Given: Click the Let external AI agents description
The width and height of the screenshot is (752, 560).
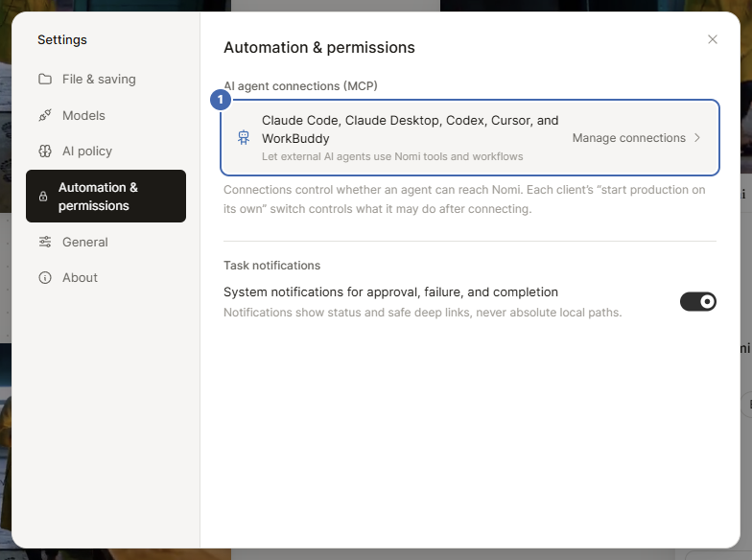Looking at the screenshot, I should click(x=392, y=156).
